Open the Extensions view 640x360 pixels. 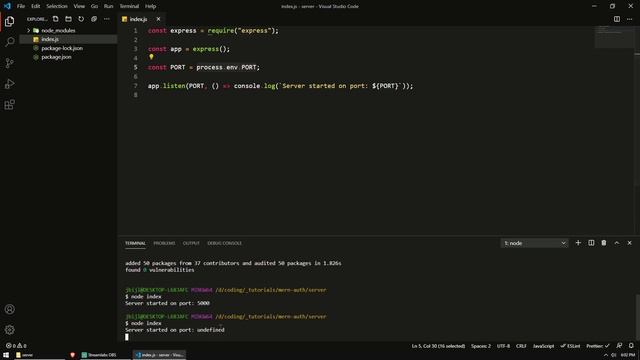pyautogui.click(x=9, y=104)
